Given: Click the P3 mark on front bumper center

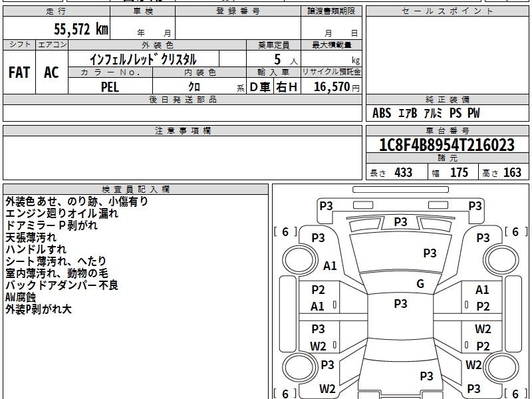Looking at the screenshot, I should click(x=400, y=222).
